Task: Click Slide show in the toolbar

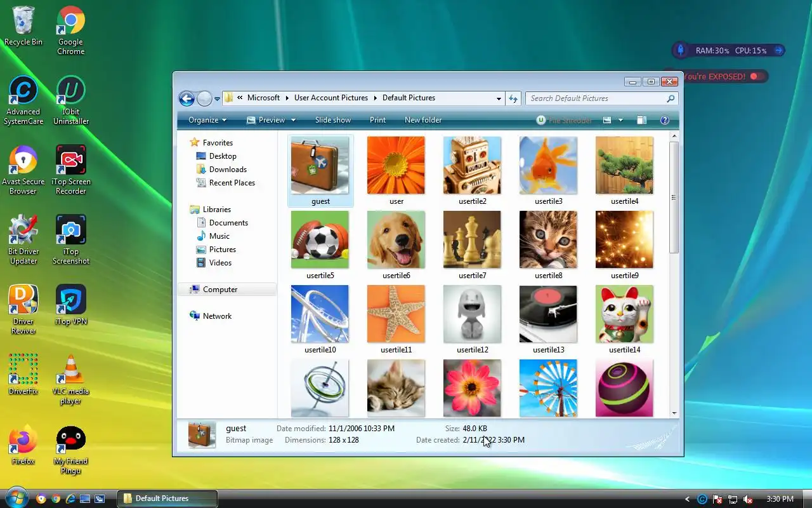Action: (x=333, y=120)
